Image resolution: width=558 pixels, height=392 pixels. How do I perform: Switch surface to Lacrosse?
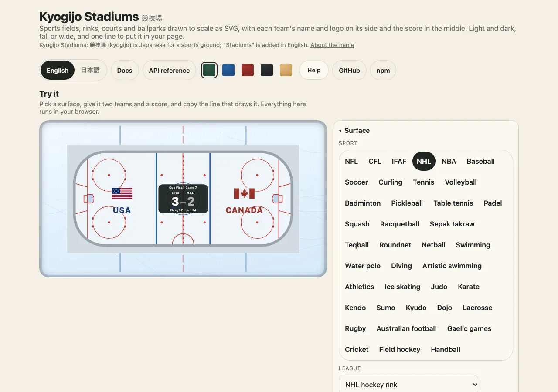477,308
